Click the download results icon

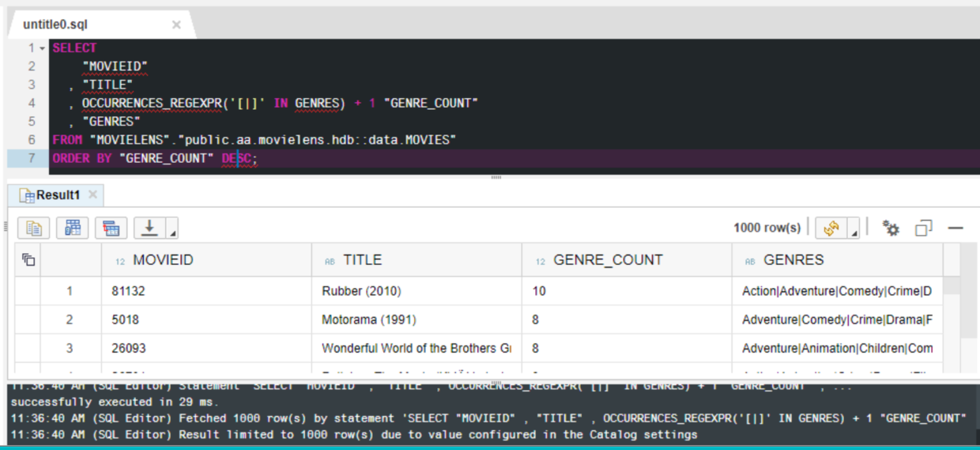click(x=149, y=229)
